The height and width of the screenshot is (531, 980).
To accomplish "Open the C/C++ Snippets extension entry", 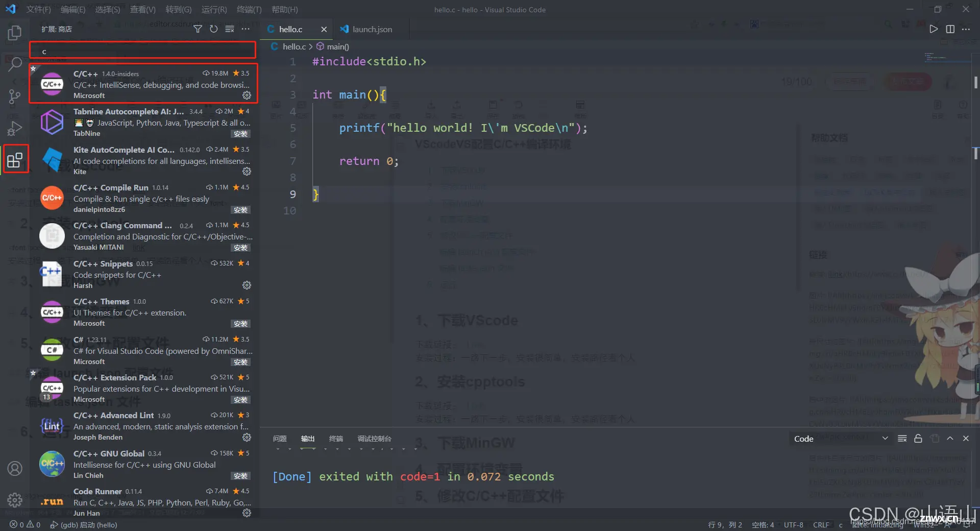I will (x=144, y=274).
